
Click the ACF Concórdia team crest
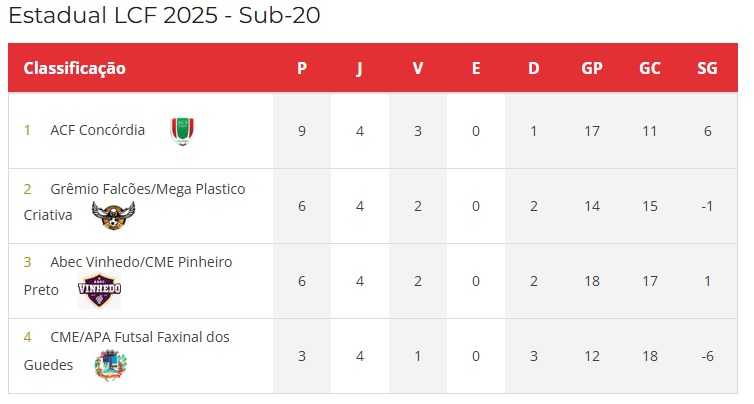click(x=182, y=131)
